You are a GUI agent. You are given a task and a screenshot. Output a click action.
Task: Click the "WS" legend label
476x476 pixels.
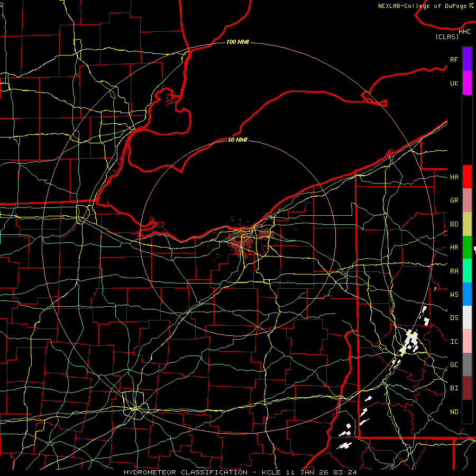pyautogui.click(x=454, y=295)
